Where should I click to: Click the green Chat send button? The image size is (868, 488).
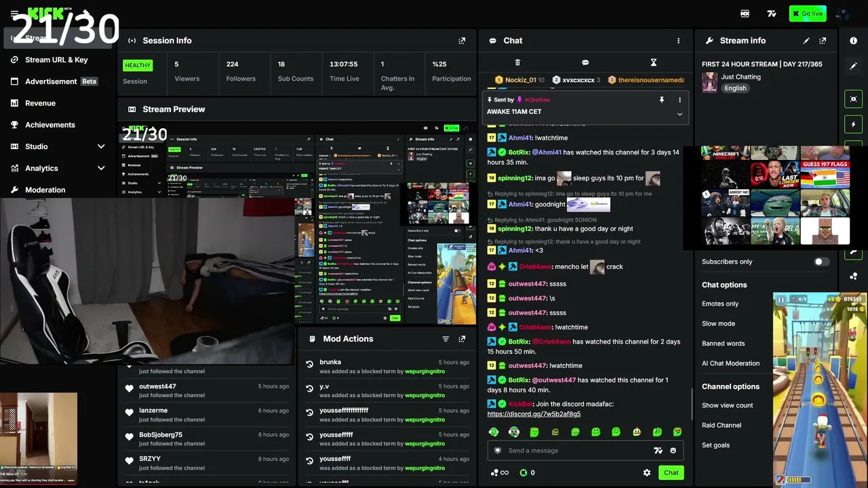pos(671,473)
